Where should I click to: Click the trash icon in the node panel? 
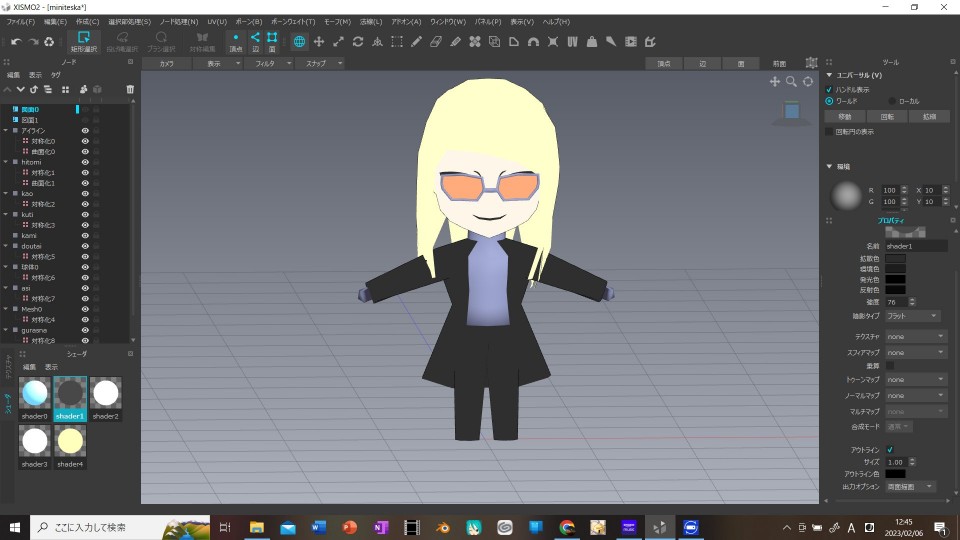(130, 89)
